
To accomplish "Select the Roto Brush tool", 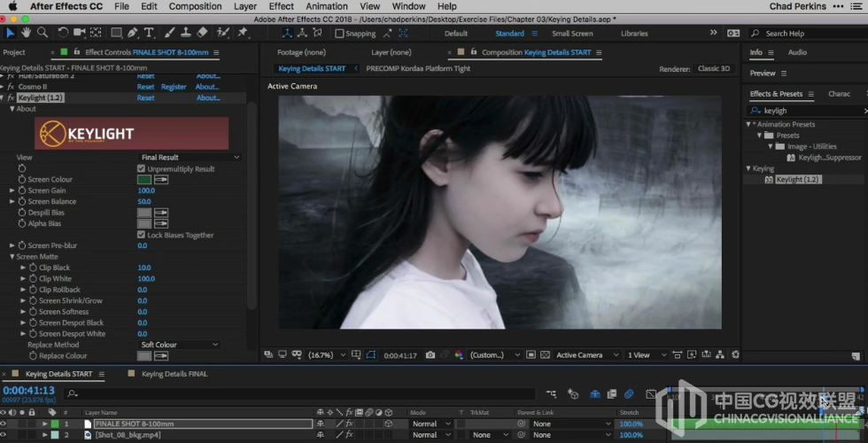I will coord(223,33).
